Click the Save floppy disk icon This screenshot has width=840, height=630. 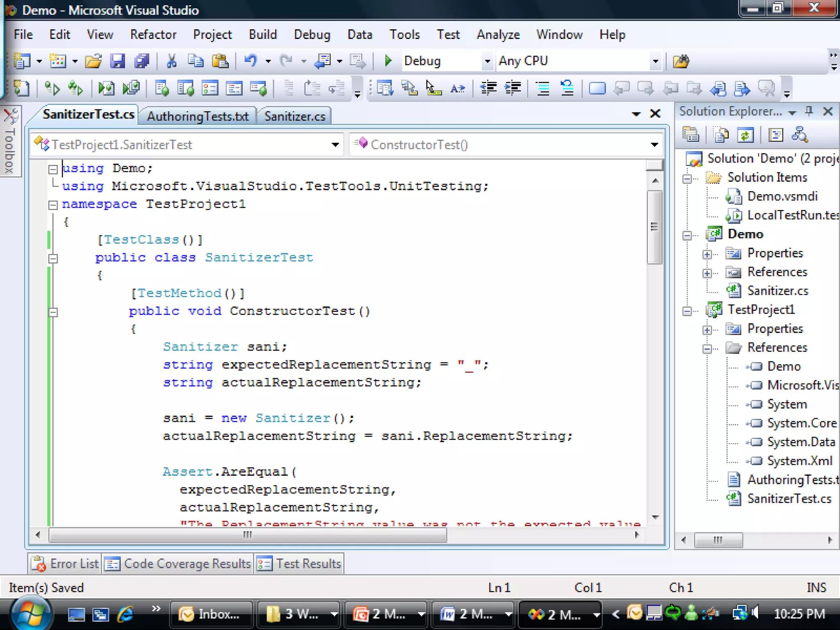[x=117, y=61]
